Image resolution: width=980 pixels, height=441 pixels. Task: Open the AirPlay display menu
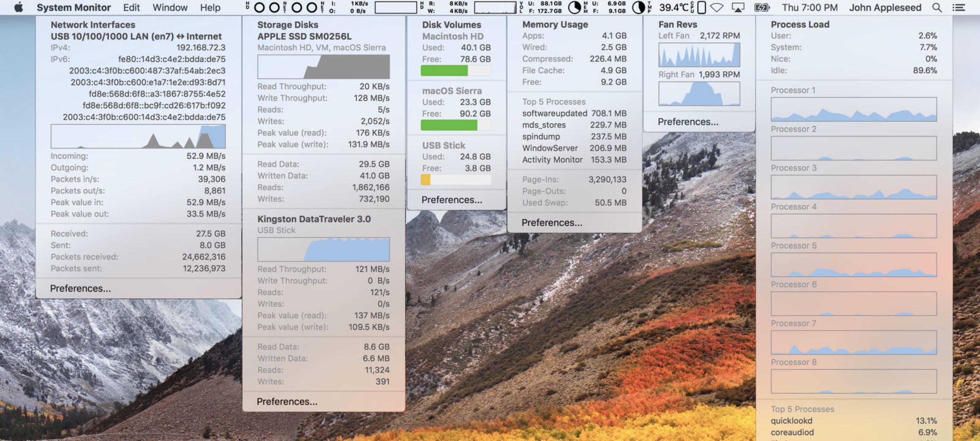(738, 7)
